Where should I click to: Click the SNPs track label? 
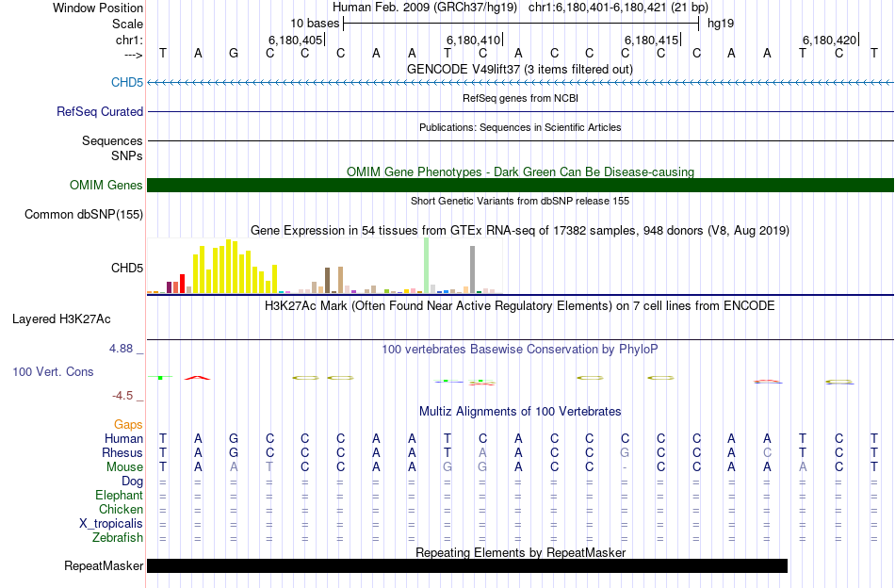click(x=127, y=155)
